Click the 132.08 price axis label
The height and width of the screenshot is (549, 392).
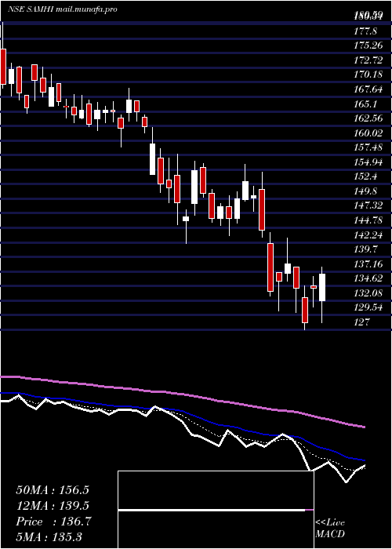(x=368, y=293)
